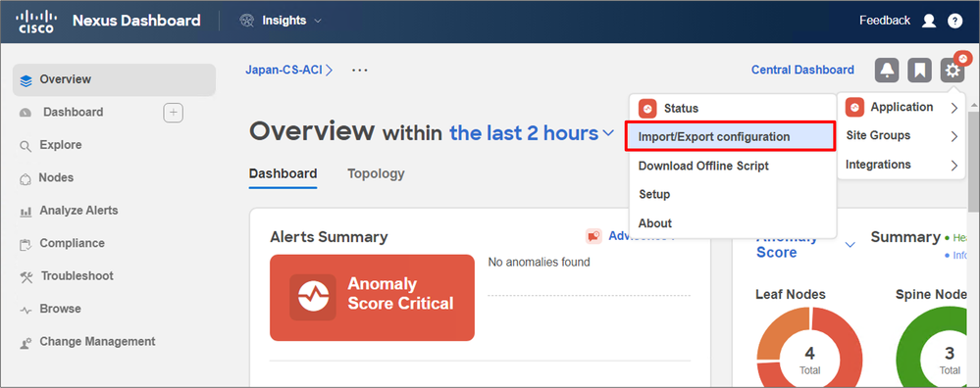Open the user profile icon

click(929, 21)
